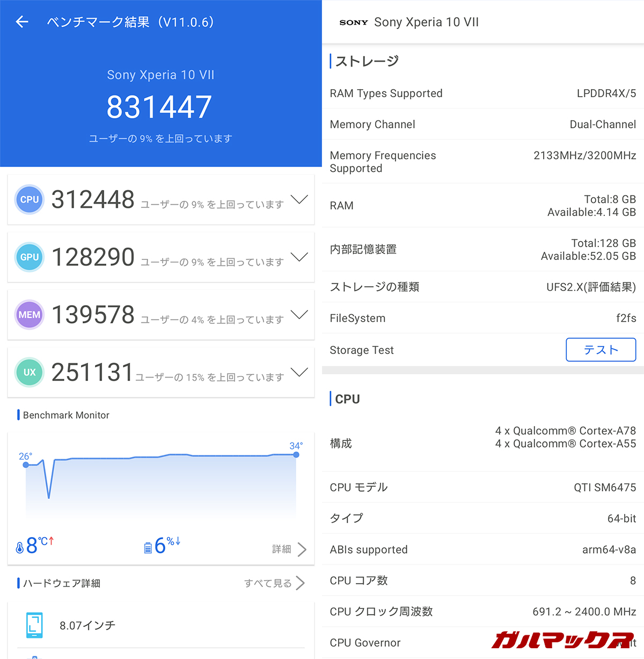Click the 34° endpoint on the temperature graph
Image resolution: width=644 pixels, height=659 pixels.
click(x=296, y=455)
